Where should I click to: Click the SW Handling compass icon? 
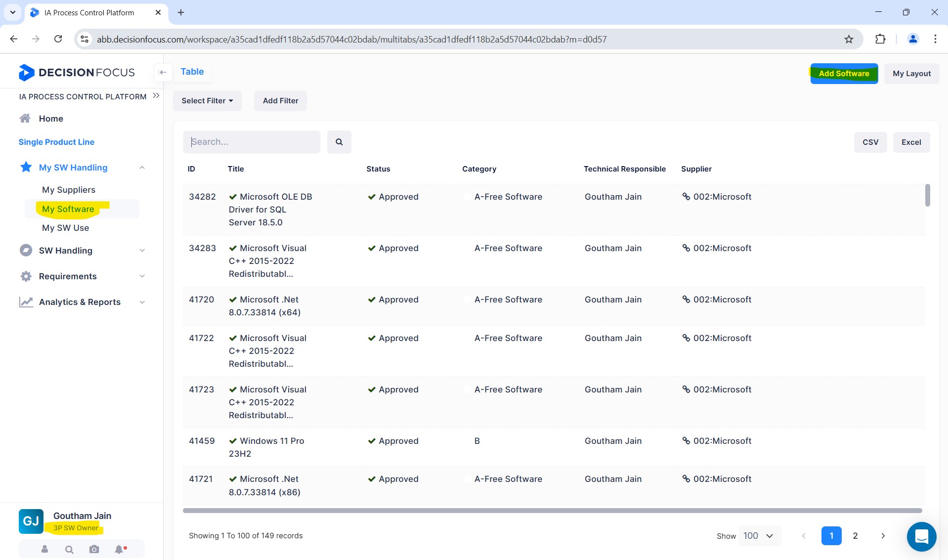tap(26, 250)
